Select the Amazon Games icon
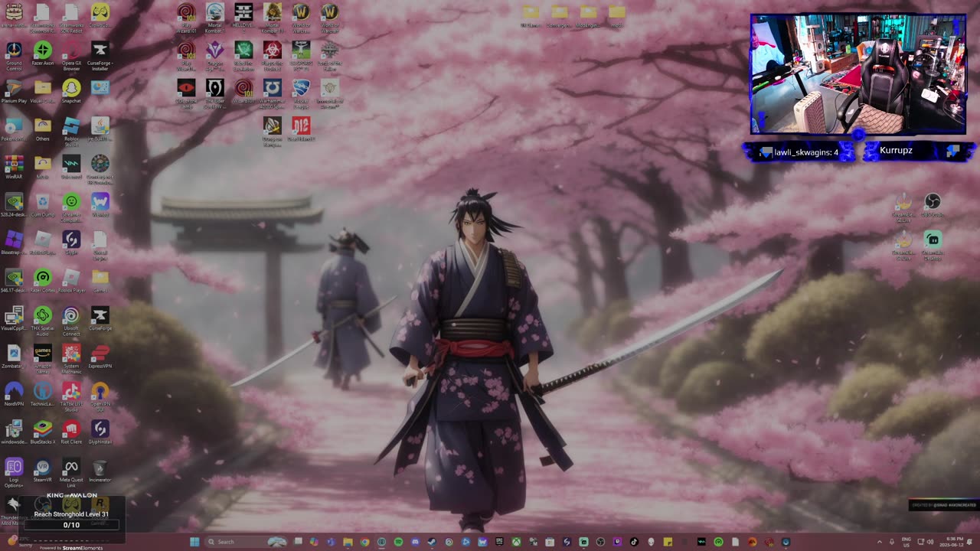This screenshot has width=980, height=551. click(x=43, y=358)
